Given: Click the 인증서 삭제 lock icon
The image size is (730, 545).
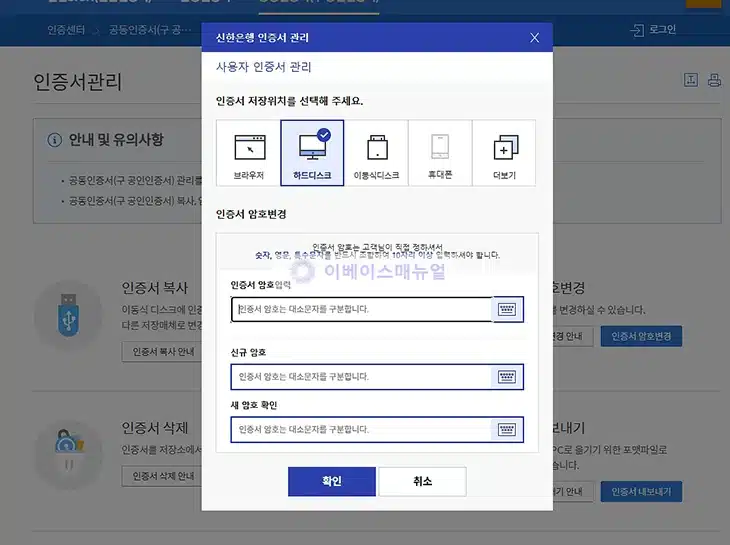Looking at the screenshot, I should tap(68, 454).
